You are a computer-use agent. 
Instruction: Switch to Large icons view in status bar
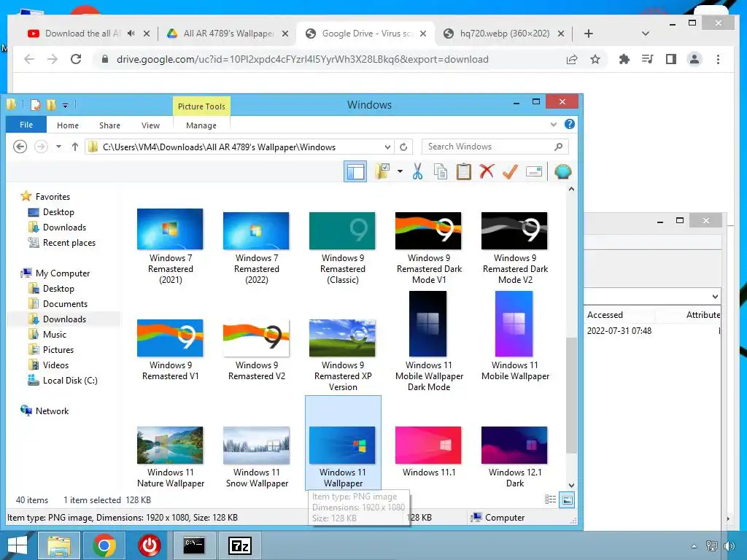coord(567,500)
